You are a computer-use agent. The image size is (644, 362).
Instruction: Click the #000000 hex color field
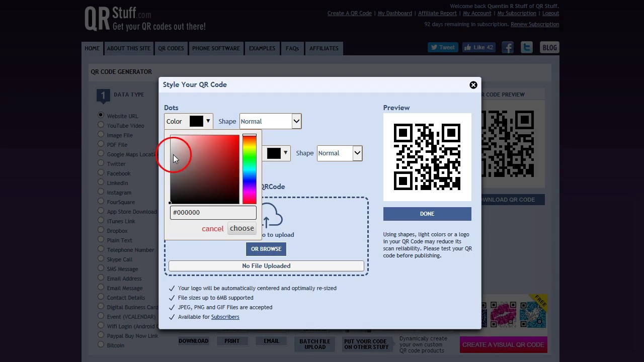coord(213,212)
